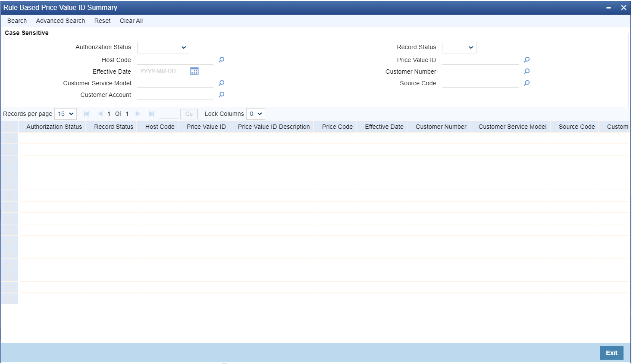Image resolution: width=633 pixels, height=364 pixels.
Task: Sort by Effective Date column header
Action: coord(384,127)
